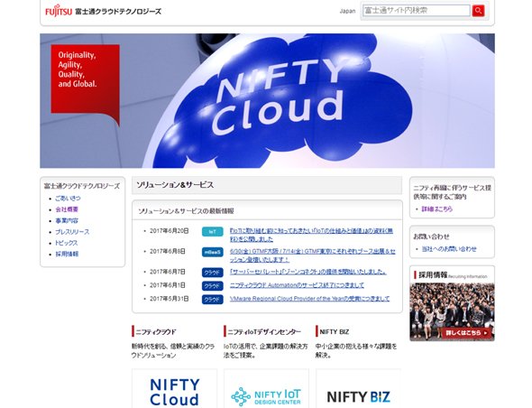Click the red search magnifier button
The height and width of the screenshot is (408, 532).
(x=478, y=11)
